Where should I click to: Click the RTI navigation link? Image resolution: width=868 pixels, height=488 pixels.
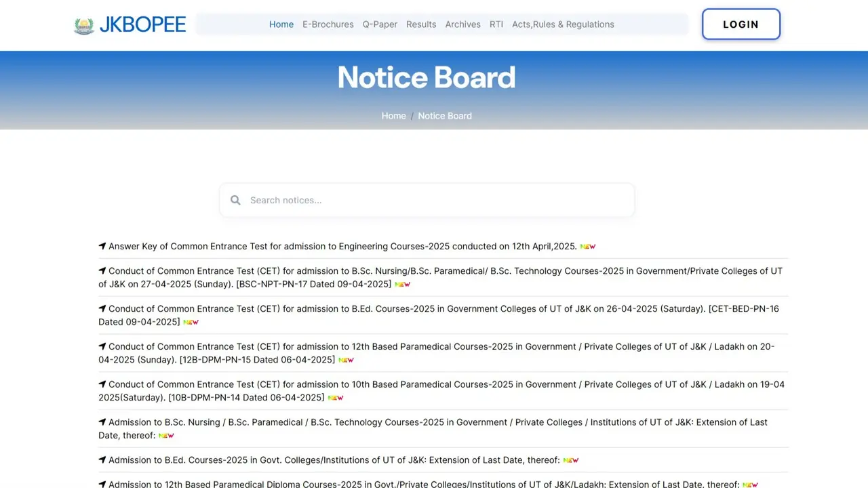496,24
